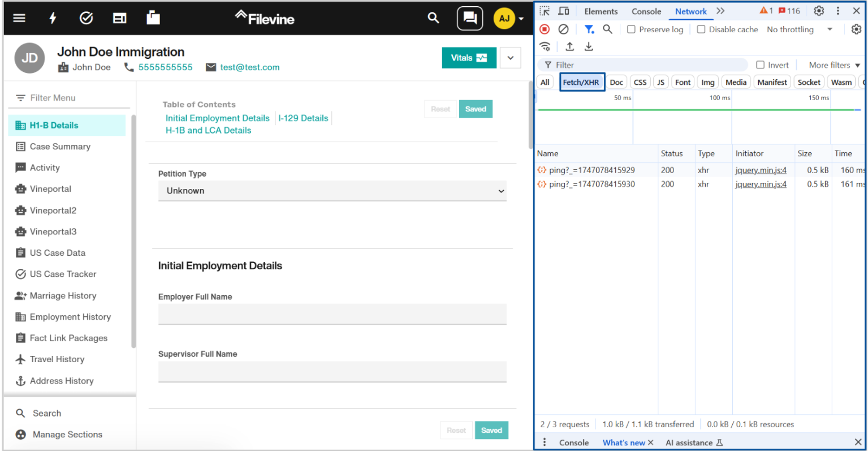Click the Employer Full Name field
The height and width of the screenshot is (451, 868).
pos(332,314)
